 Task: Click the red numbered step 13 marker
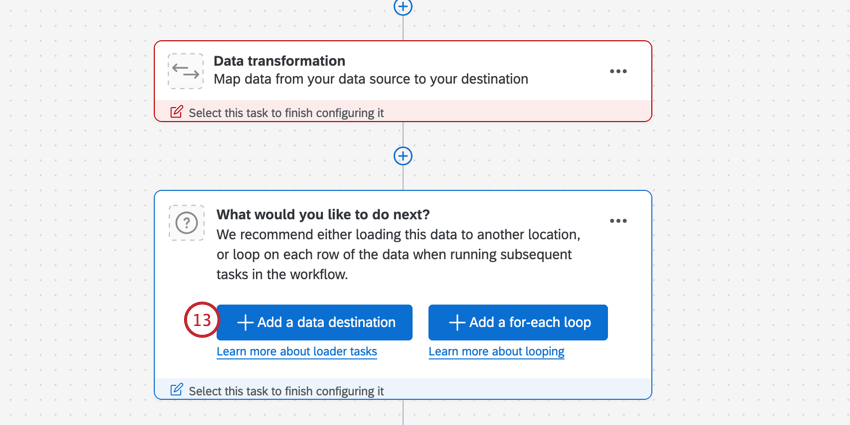click(202, 321)
